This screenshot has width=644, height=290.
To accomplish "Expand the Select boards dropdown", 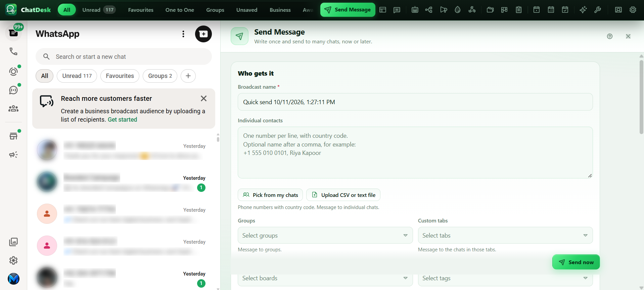I will point(325,278).
